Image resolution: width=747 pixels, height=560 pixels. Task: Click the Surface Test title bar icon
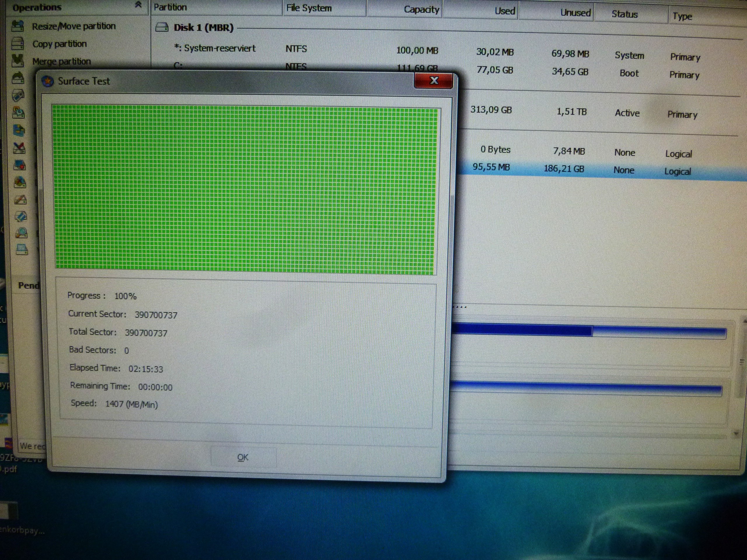click(48, 81)
